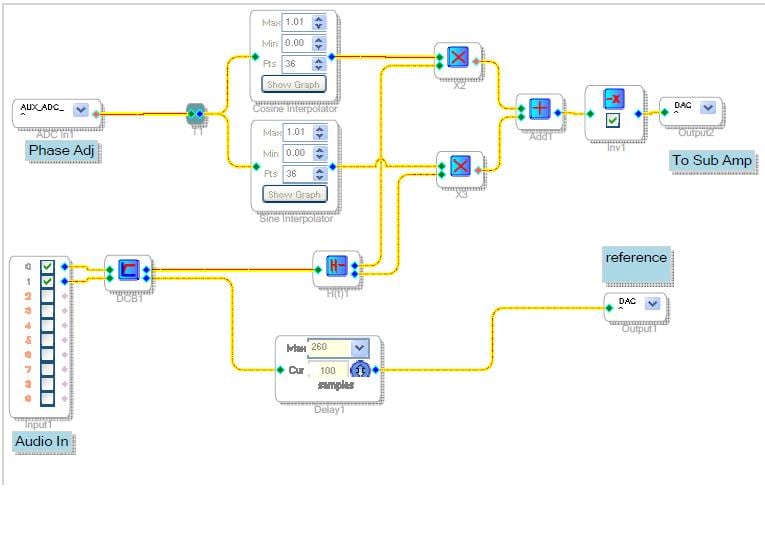Image resolution: width=765 pixels, height=539 pixels.
Task: Click Cosine Interpolator Pts stepper
Action: [319, 64]
